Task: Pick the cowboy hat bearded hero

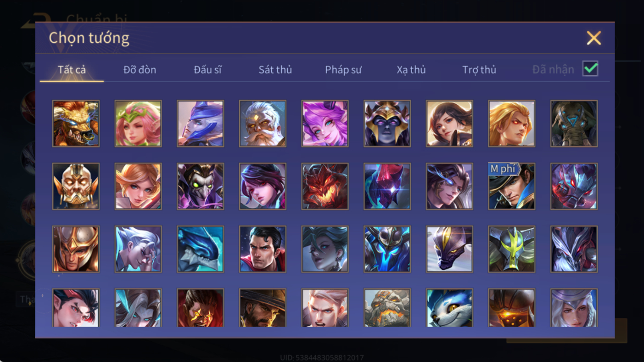Action: (x=263, y=307)
